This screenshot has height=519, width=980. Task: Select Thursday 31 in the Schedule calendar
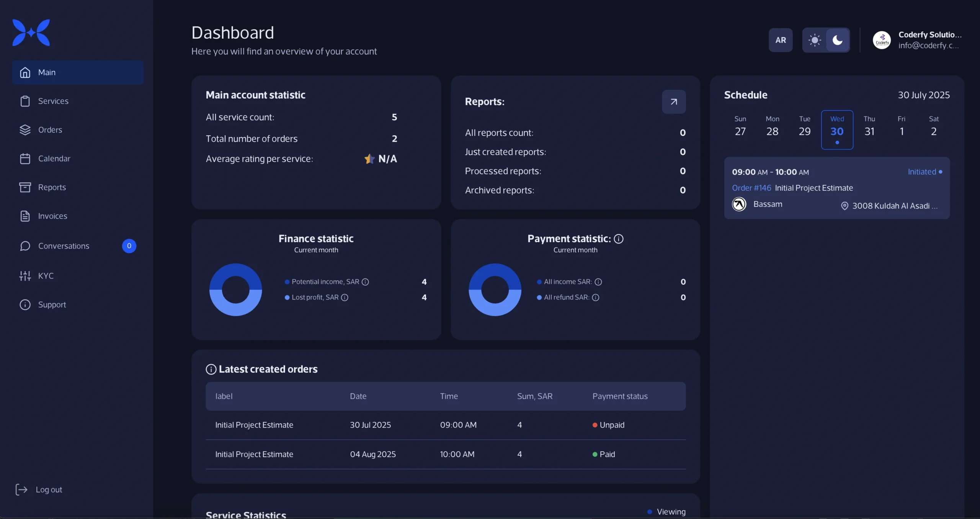point(869,126)
